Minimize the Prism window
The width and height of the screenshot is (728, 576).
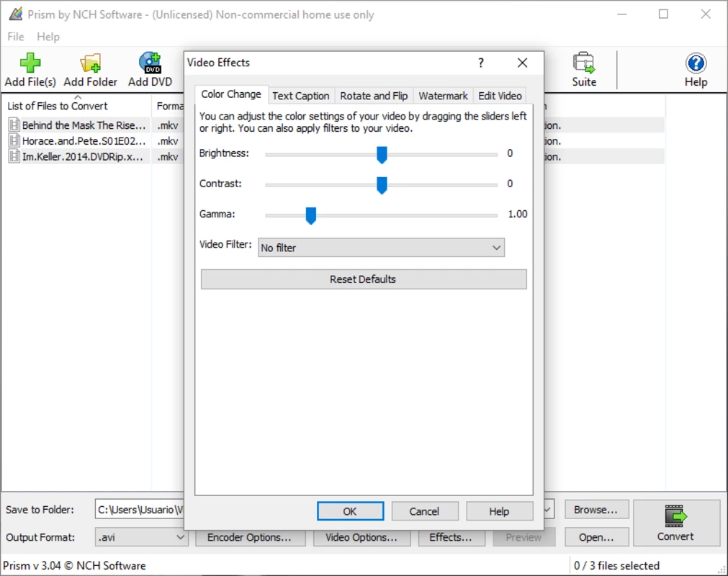[x=621, y=14]
